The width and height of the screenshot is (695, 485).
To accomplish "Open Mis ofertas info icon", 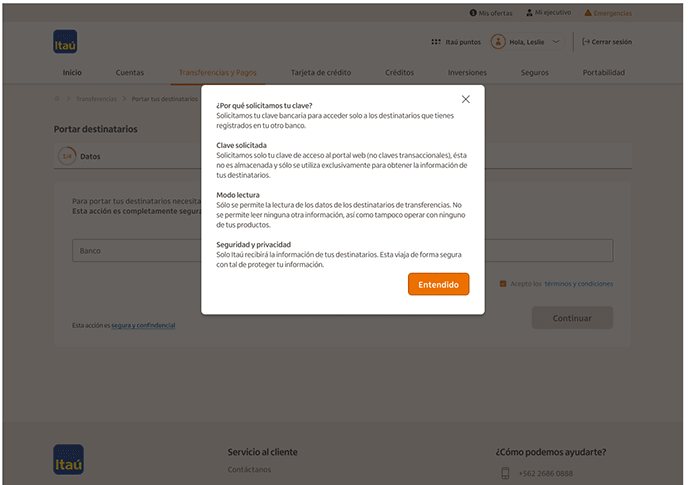I will tap(473, 13).
